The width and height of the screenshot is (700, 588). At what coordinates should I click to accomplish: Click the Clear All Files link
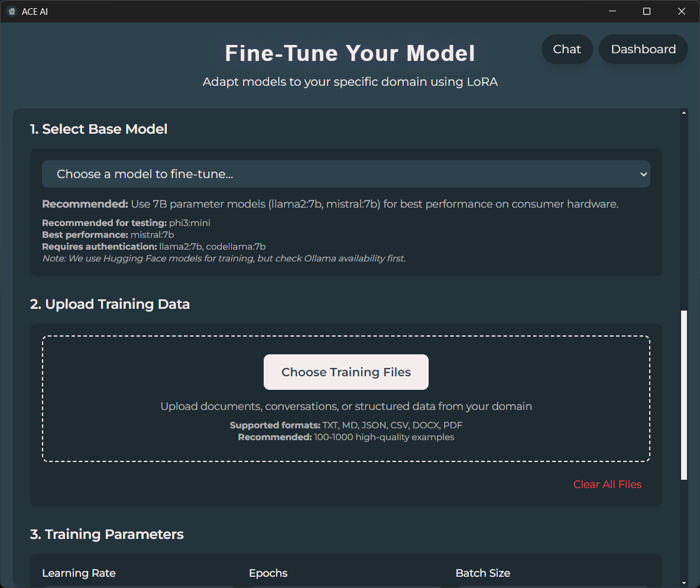point(607,484)
